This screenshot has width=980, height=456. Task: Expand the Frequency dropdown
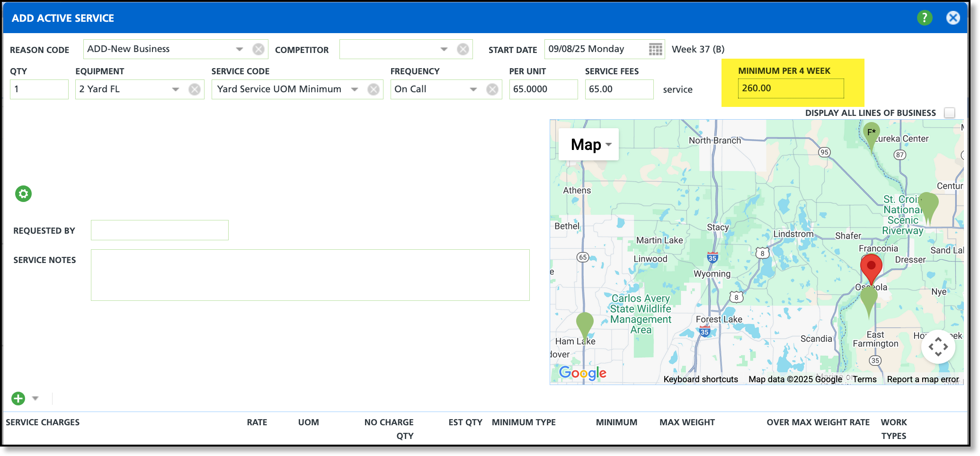tap(473, 89)
